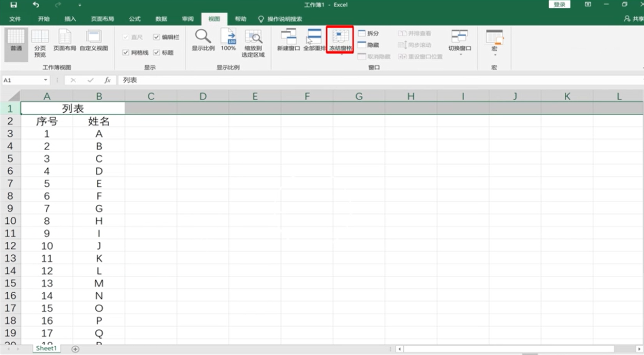Click 缩放到选定区域 zoom to selection
The width and height of the screenshot is (644, 355).
tap(253, 43)
